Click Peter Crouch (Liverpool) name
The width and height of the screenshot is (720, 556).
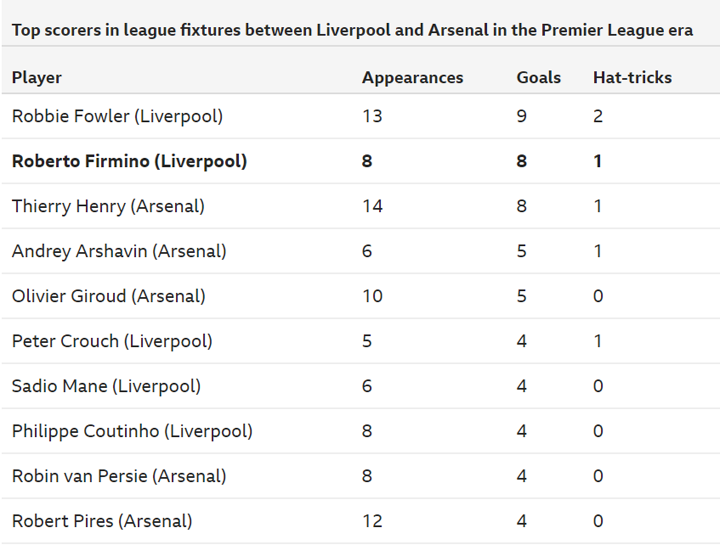click(x=112, y=341)
